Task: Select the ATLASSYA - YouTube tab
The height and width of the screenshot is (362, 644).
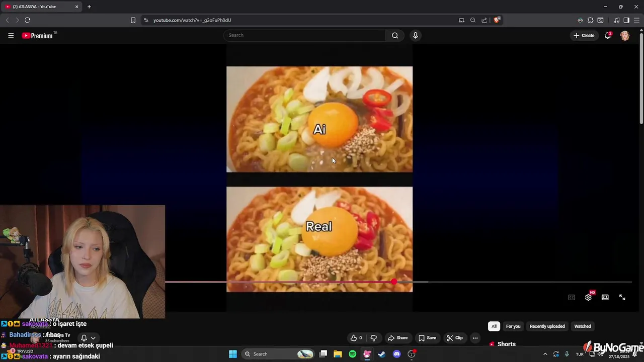Action: coord(41,7)
